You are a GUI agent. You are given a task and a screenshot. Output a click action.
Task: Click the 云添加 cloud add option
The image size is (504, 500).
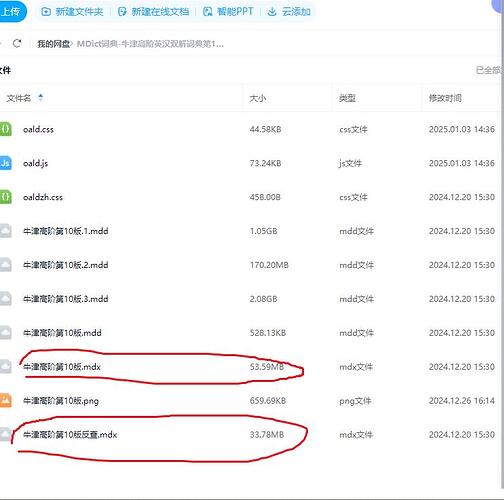[x=289, y=12]
